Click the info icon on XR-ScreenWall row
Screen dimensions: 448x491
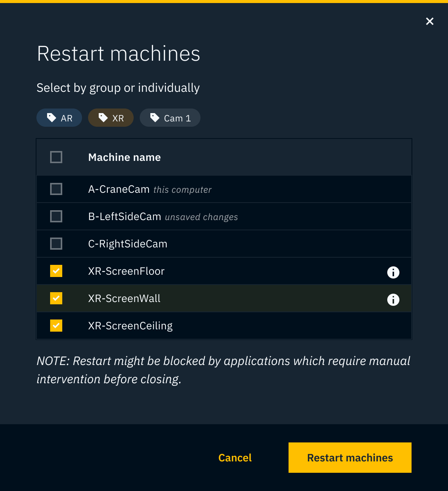[393, 299]
